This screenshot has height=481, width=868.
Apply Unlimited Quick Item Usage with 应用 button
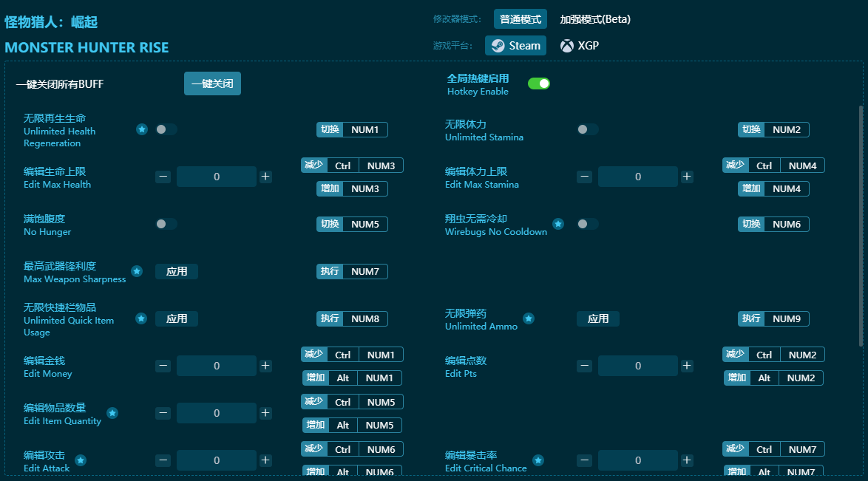177,318
